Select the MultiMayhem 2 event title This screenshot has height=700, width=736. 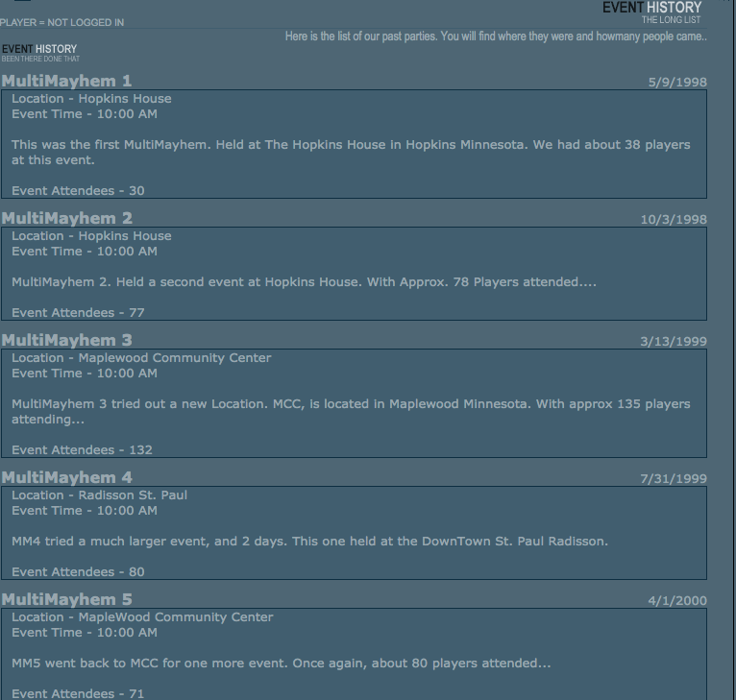click(66, 218)
